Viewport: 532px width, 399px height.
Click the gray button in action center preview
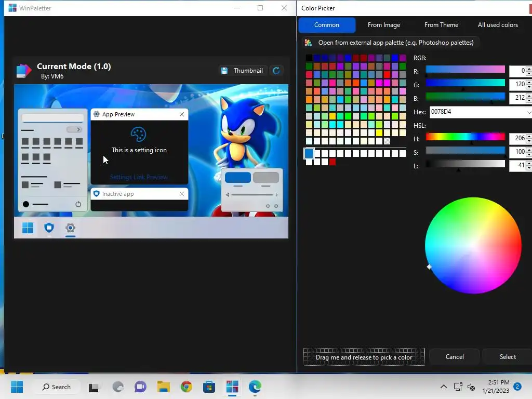[266, 177]
